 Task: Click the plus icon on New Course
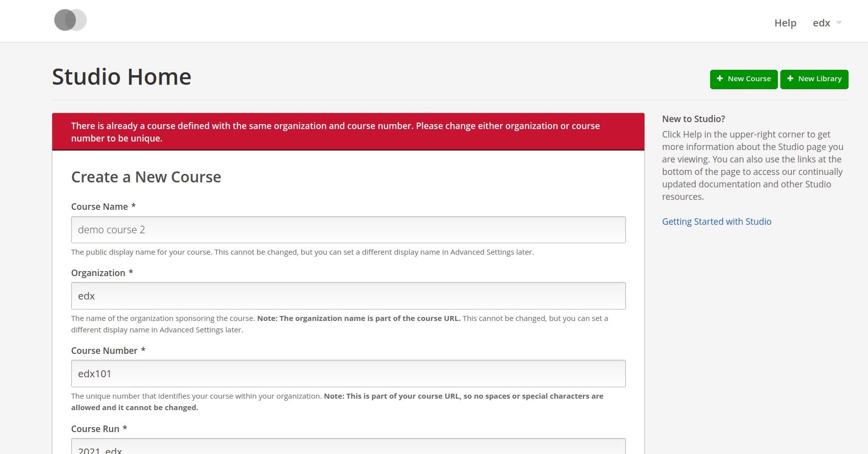[x=720, y=79]
